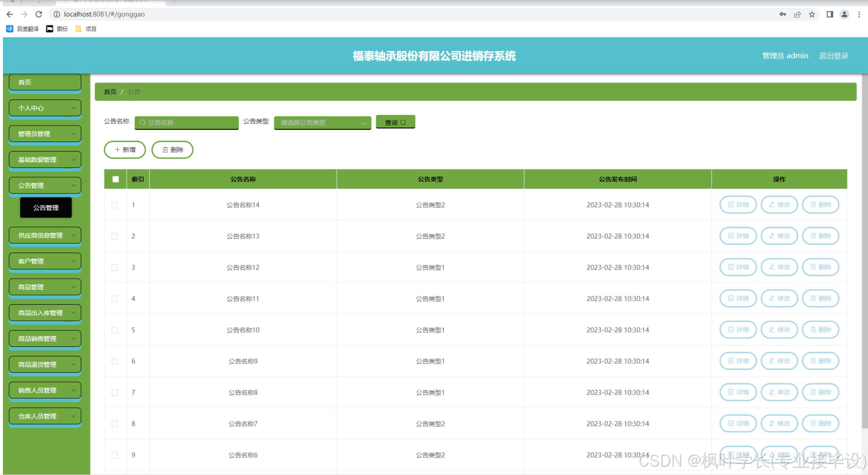
Task: View 详情 for 公告名称14
Action: click(738, 205)
